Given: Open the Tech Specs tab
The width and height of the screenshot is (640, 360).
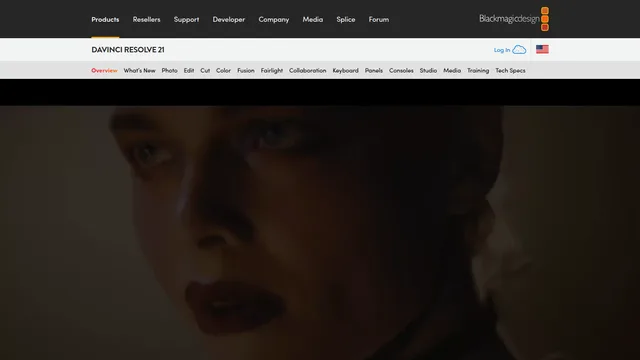Looking at the screenshot, I should 510,71.
